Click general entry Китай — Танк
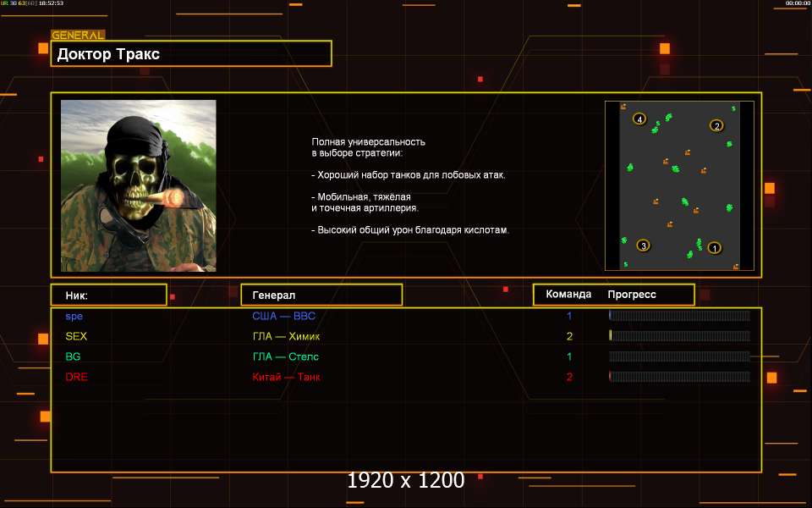This screenshot has width=812, height=508. coord(286,377)
